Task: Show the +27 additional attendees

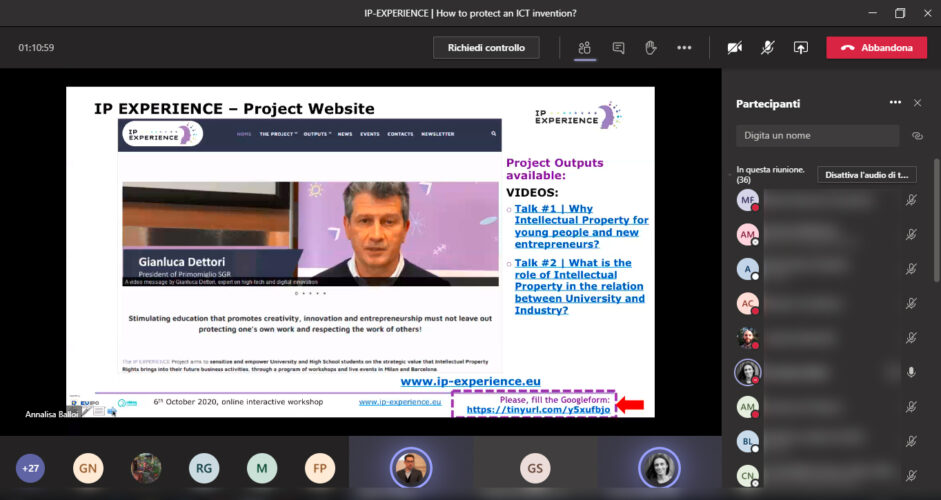Action: pos(30,468)
